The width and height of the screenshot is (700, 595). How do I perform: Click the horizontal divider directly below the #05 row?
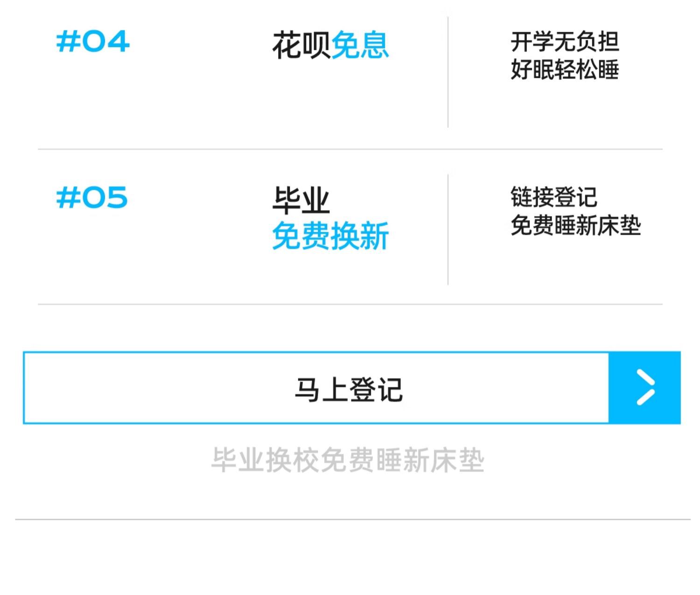click(x=350, y=304)
